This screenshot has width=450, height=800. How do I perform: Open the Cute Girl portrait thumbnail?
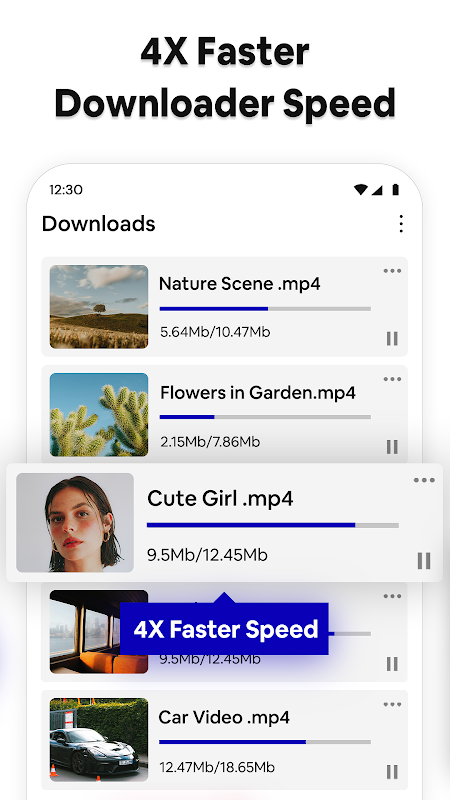coord(75,522)
